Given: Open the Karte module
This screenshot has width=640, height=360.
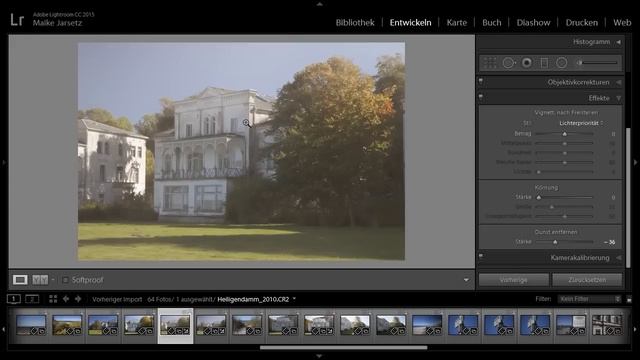Looking at the screenshot, I should coord(457,23).
